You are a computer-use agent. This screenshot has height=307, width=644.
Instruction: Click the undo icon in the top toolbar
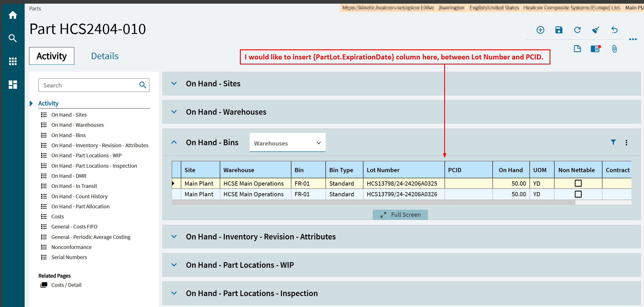[x=614, y=30]
